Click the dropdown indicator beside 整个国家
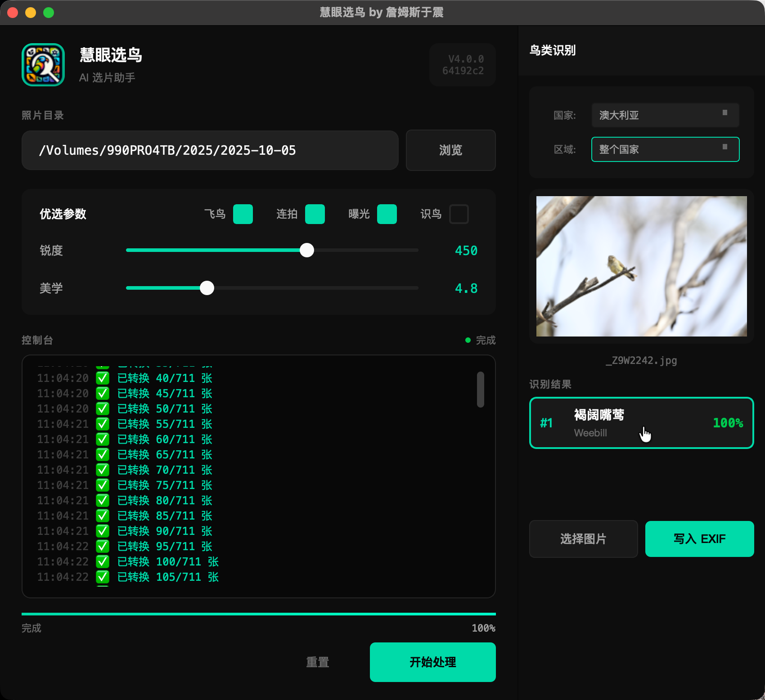The image size is (765, 700). tap(724, 146)
